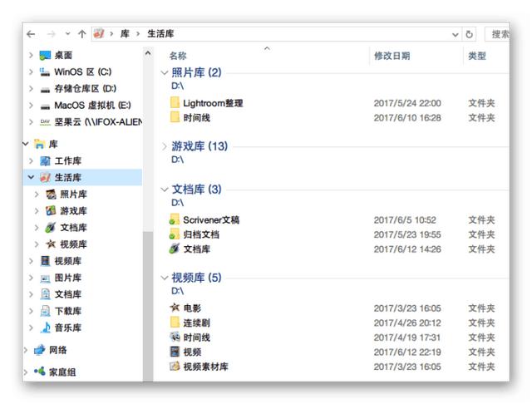Expand the 游戏库 (13) group
Image resolution: width=532 pixels, height=404 pixels.
[x=165, y=146]
